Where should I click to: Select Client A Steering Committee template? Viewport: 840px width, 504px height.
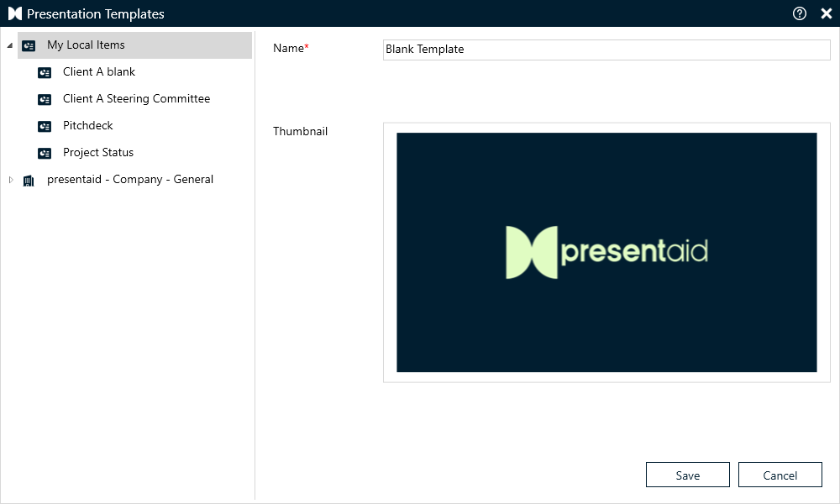(x=136, y=98)
